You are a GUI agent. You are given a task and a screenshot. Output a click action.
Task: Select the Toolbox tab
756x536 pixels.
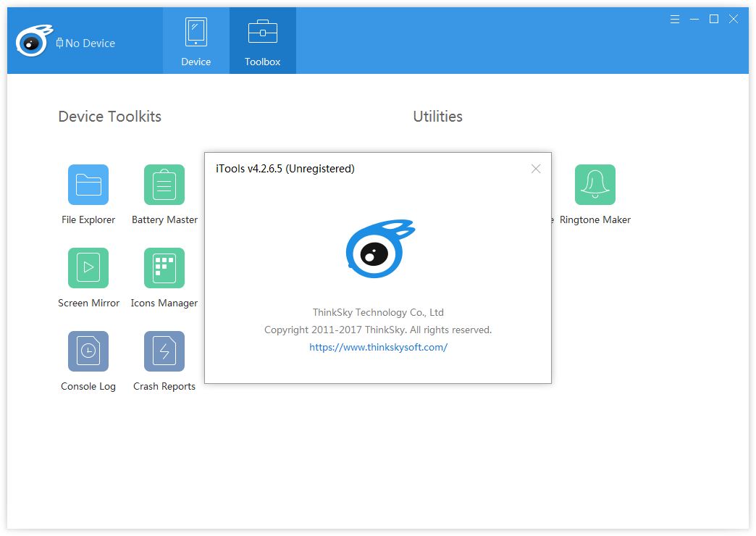click(262, 41)
